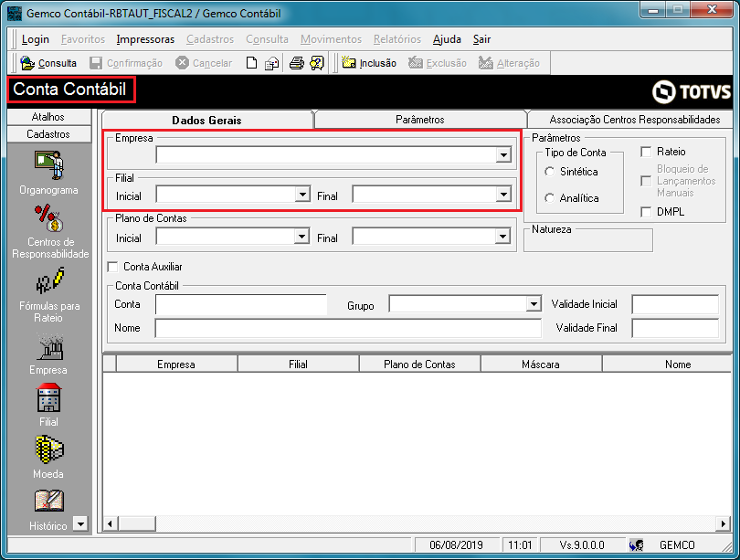The height and width of the screenshot is (560, 740).
Task: Switch to Associação Centros Responsabilidades tab
Action: (630, 120)
